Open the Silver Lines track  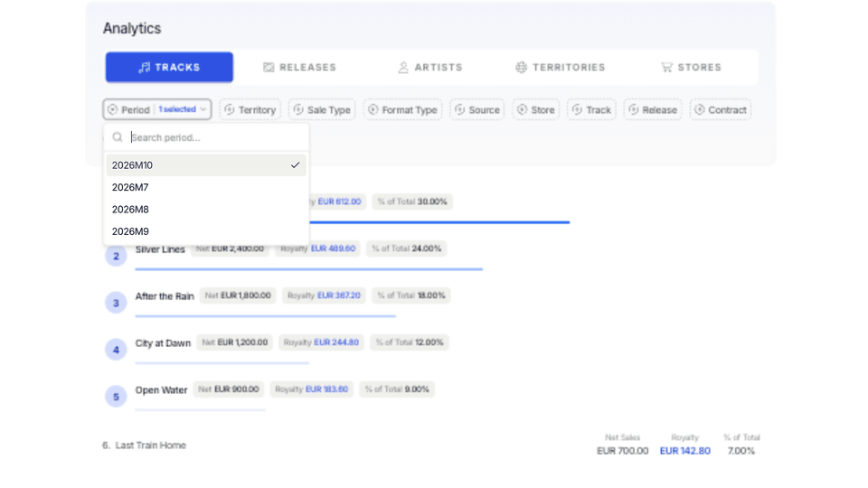(160, 249)
